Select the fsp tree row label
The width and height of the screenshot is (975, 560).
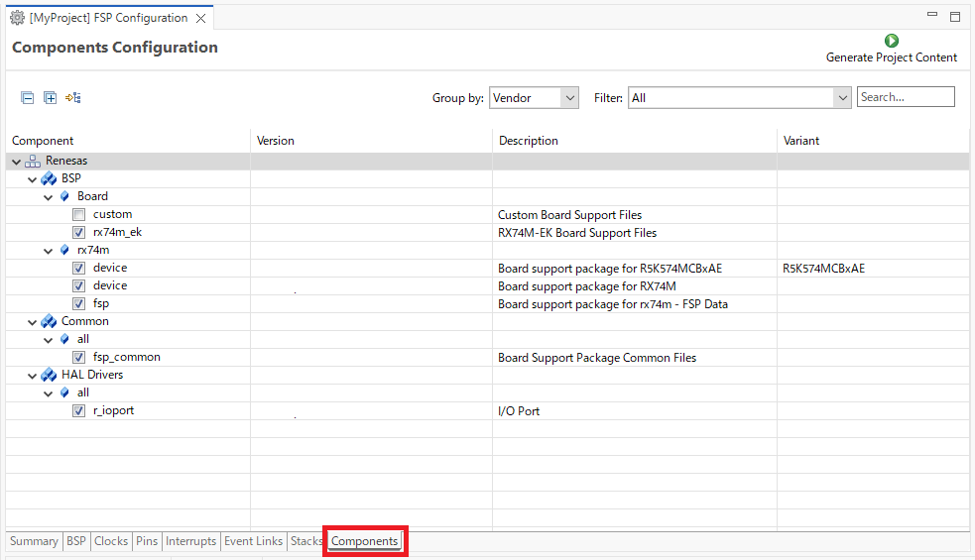pyautogui.click(x=101, y=304)
